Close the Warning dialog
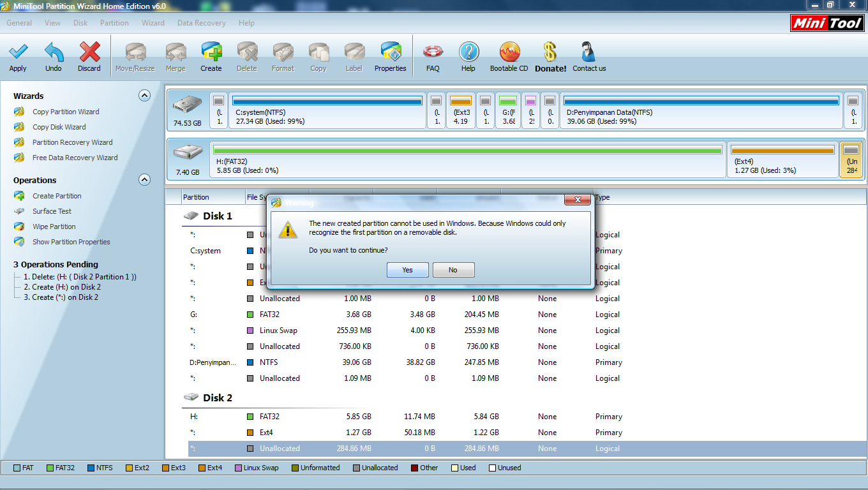The image size is (868, 490). point(578,200)
